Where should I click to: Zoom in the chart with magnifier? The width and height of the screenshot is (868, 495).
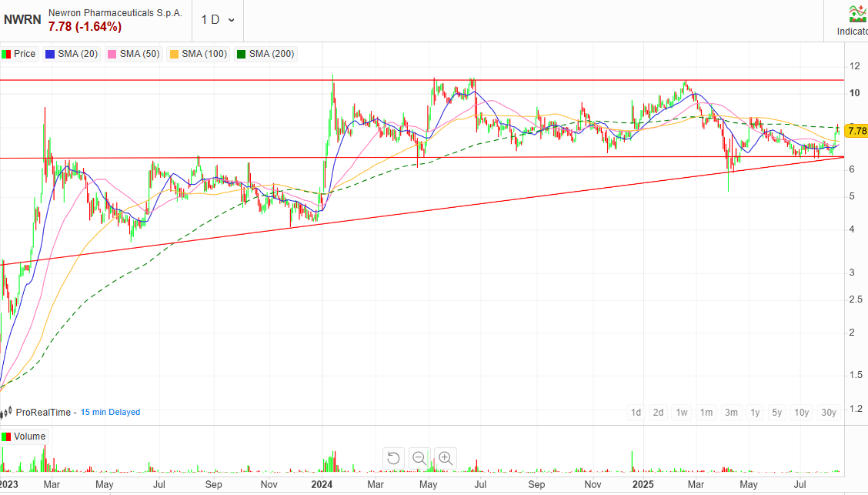[445, 458]
